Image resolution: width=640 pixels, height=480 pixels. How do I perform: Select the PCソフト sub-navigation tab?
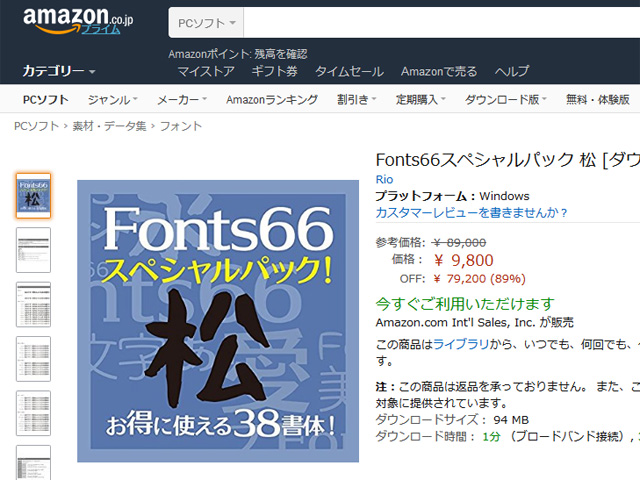tap(46, 100)
